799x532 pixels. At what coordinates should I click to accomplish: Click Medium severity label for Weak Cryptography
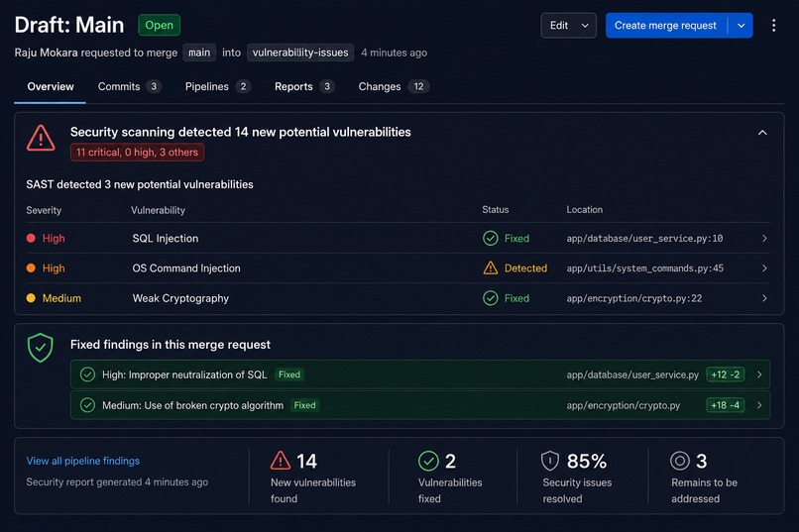(x=61, y=298)
